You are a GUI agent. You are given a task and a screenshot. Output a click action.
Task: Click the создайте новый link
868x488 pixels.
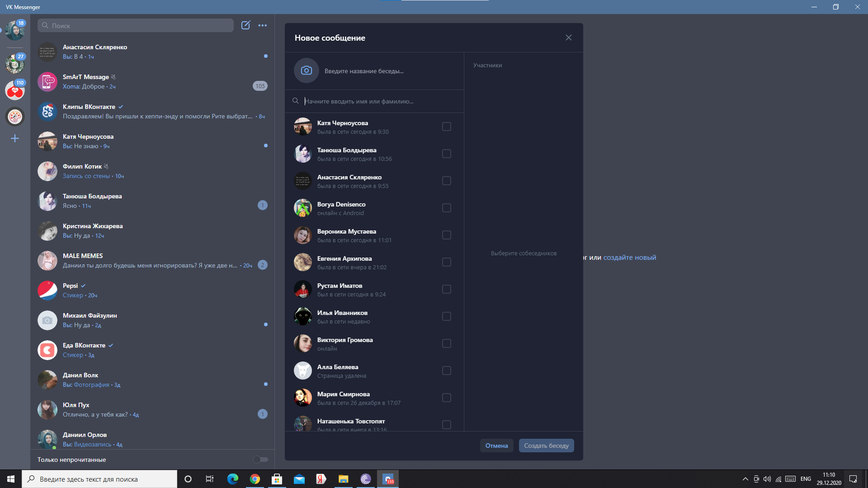[x=629, y=258]
